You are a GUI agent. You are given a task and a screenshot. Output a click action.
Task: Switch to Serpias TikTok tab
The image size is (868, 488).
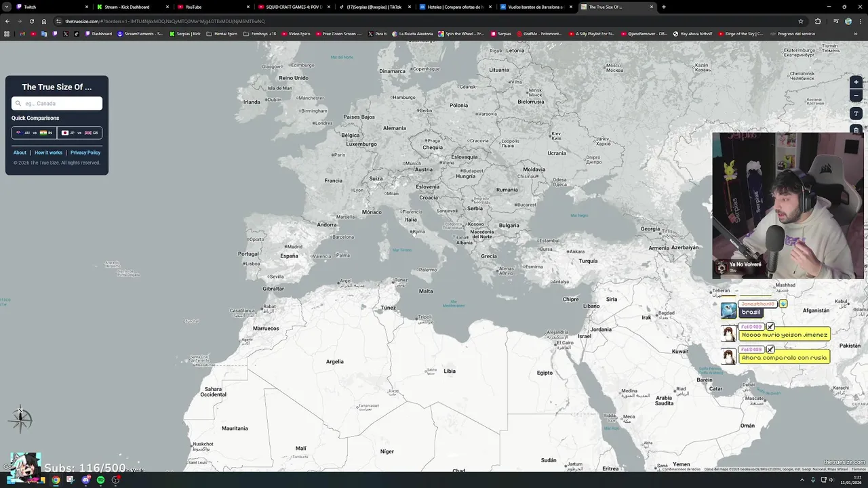click(x=374, y=7)
